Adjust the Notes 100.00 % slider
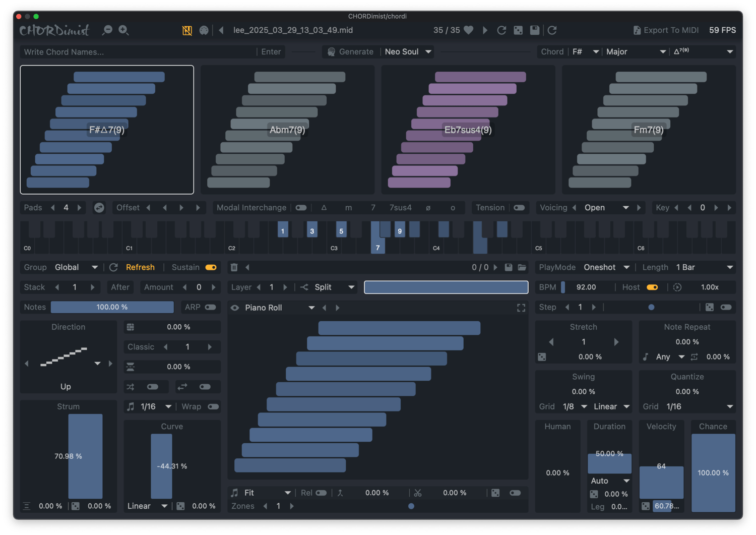This screenshot has width=756, height=535. coord(112,307)
